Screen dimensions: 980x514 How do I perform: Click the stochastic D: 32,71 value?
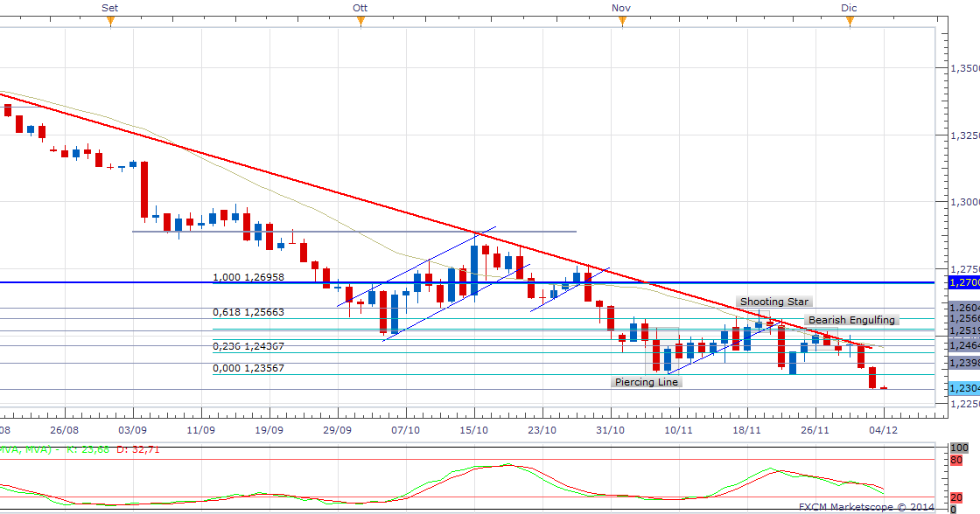tap(137, 449)
